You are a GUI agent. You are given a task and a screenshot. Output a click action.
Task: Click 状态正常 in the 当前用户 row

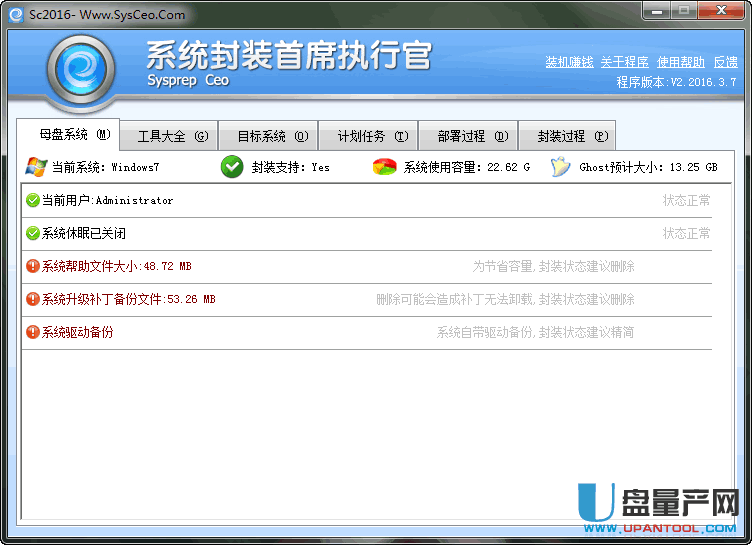tap(686, 200)
